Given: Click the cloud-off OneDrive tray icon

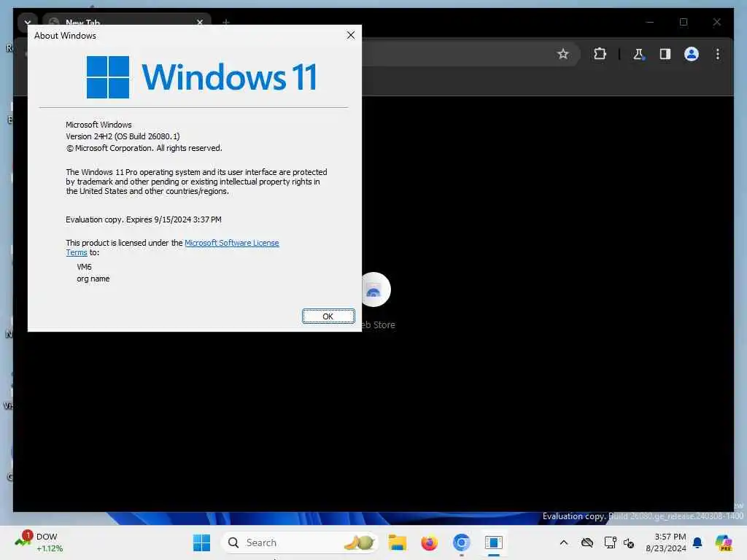Looking at the screenshot, I should [587, 542].
